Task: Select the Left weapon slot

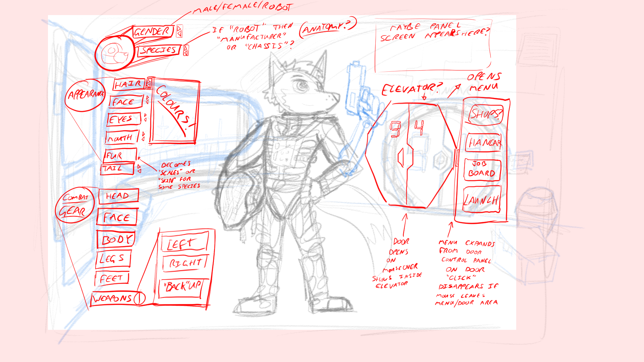Action: coord(184,243)
